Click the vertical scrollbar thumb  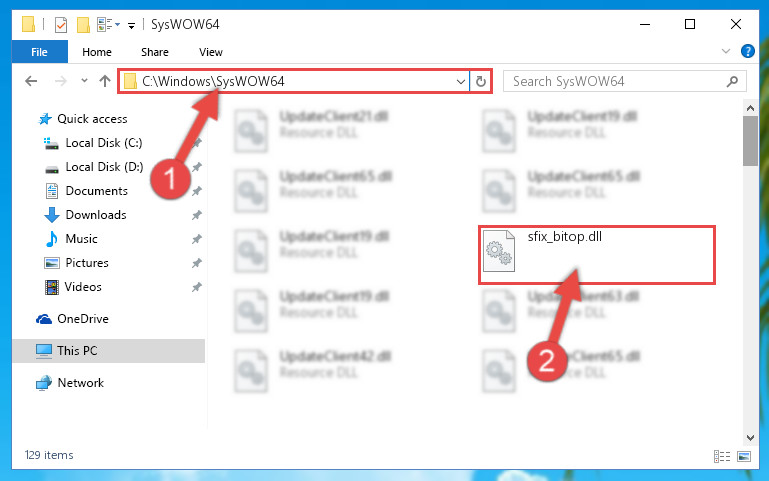pos(750,141)
